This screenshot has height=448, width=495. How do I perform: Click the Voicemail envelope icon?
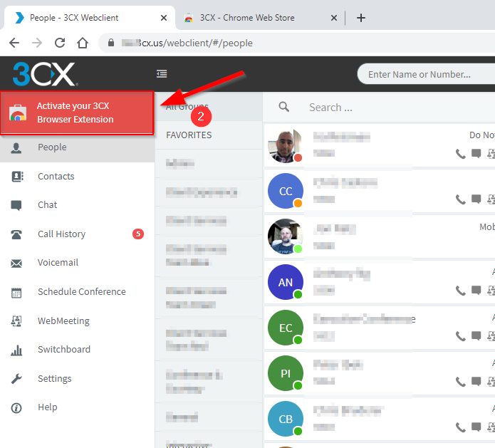[x=16, y=264]
